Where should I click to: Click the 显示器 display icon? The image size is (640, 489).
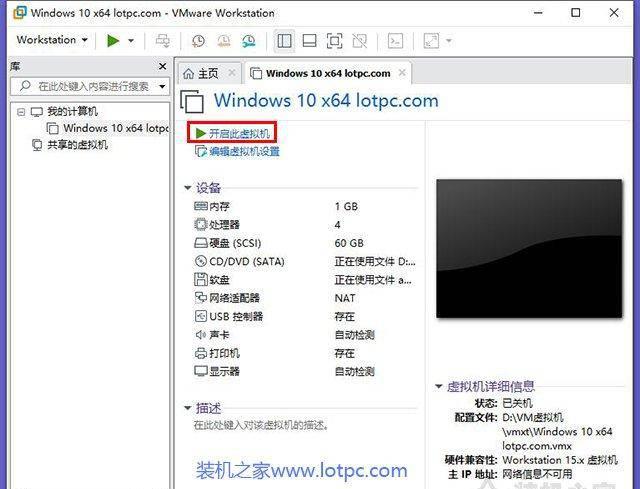(201, 371)
